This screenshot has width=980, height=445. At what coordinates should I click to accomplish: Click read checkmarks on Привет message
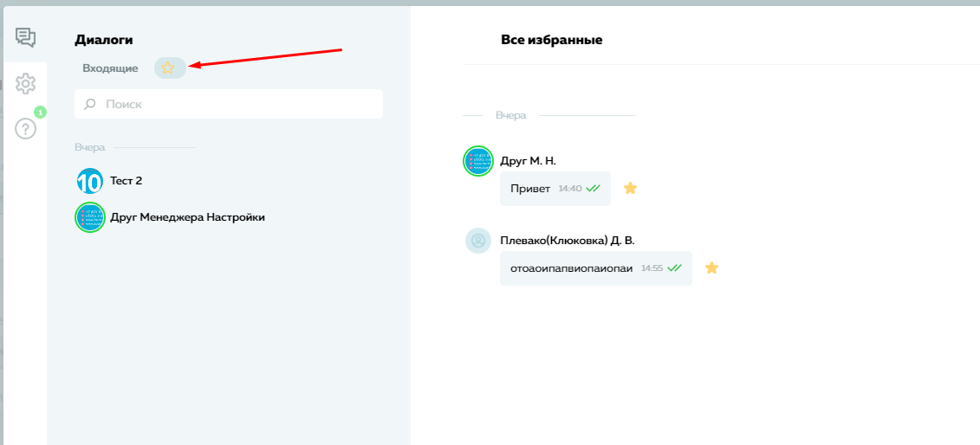pos(594,189)
